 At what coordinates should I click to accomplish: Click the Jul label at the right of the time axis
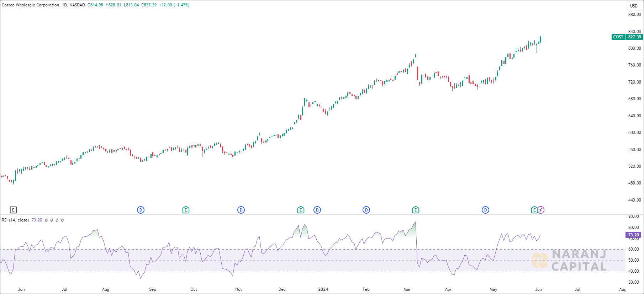577,289
